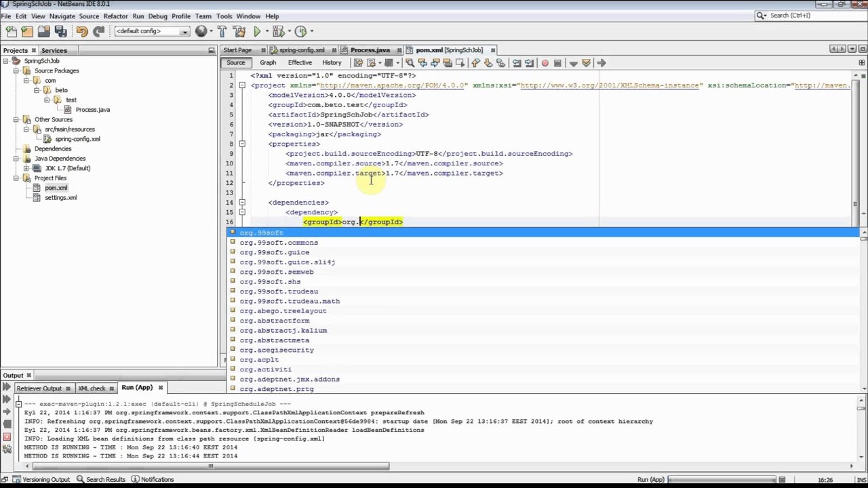Click the Toggle Bookmark icon in editor toolbar
This screenshot has width=868, height=488.
tap(500, 63)
